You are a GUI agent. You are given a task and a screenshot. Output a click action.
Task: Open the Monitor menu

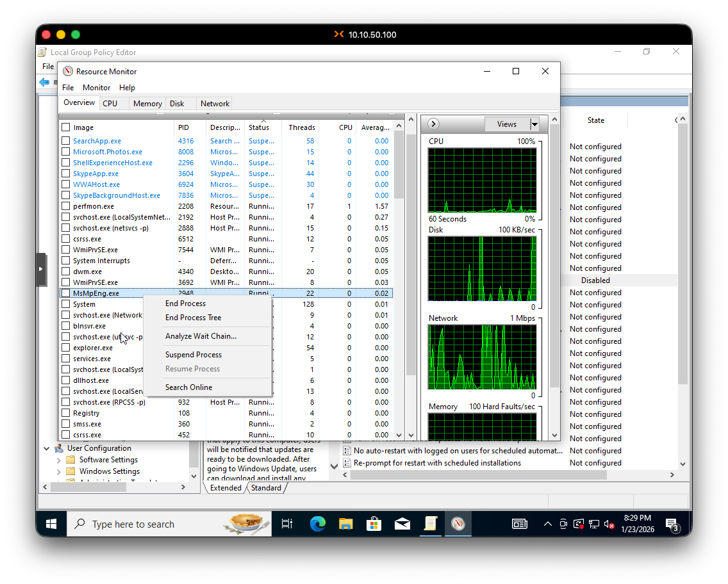point(96,87)
